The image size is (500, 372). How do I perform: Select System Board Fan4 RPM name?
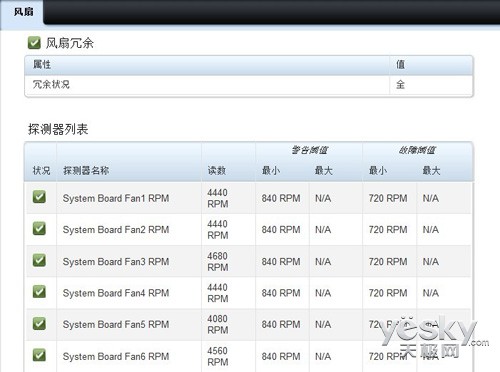[x=116, y=293]
